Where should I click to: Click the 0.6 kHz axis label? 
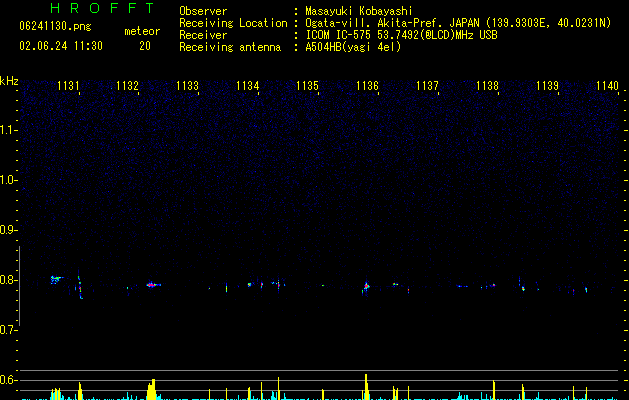[9, 380]
